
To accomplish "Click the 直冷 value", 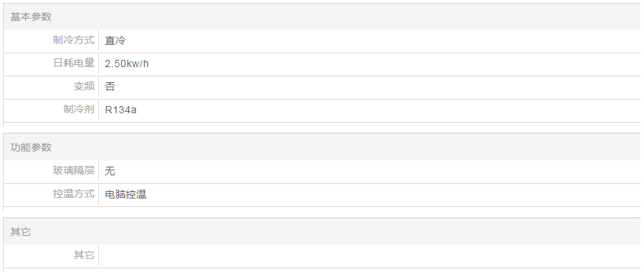I will coord(115,40).
